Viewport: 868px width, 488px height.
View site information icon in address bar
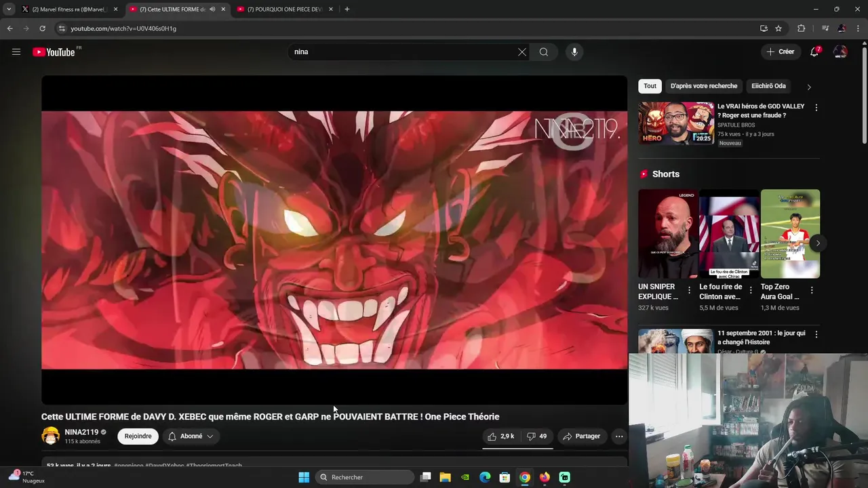pos(62,28)
